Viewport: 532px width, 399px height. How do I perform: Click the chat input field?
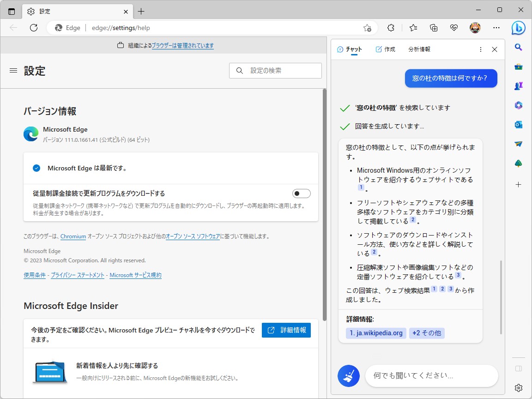(x=431, y=376)
